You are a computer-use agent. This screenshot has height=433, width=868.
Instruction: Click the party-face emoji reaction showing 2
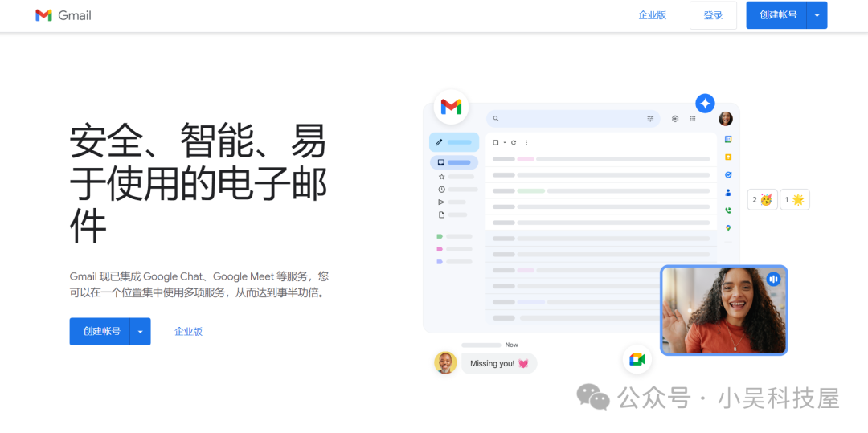point(762,200)
